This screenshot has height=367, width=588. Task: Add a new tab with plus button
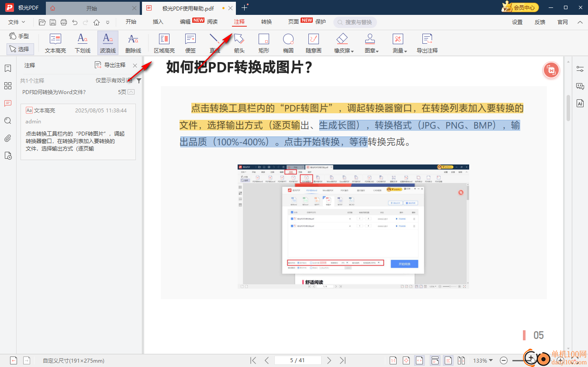(x=244, y=7)
